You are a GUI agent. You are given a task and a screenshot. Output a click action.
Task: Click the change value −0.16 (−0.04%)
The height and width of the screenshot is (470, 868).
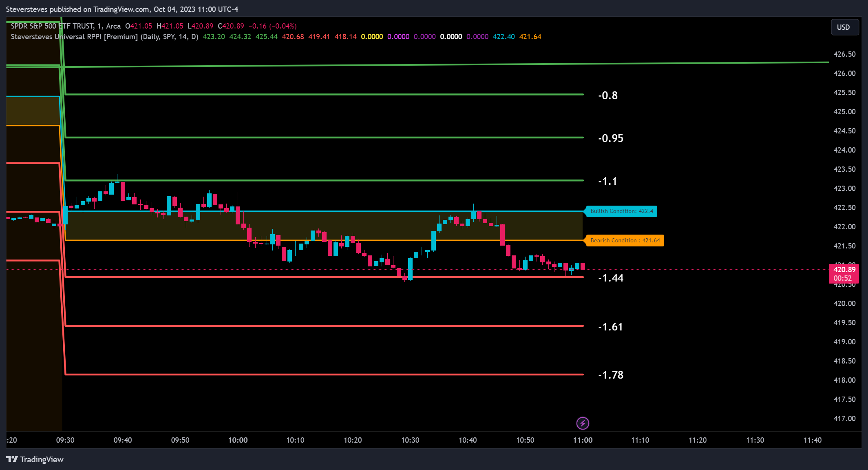point(273,26)
